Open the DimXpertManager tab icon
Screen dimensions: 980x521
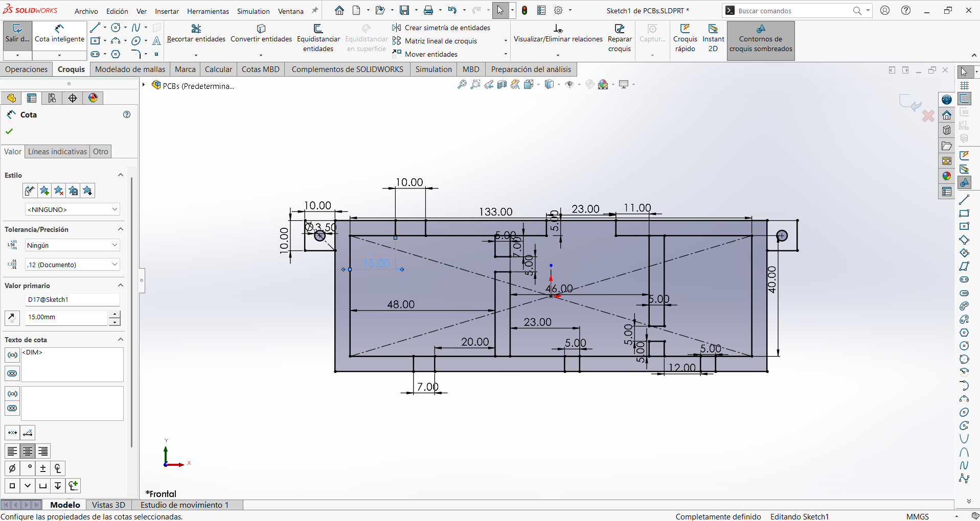(x=73, y=98)
